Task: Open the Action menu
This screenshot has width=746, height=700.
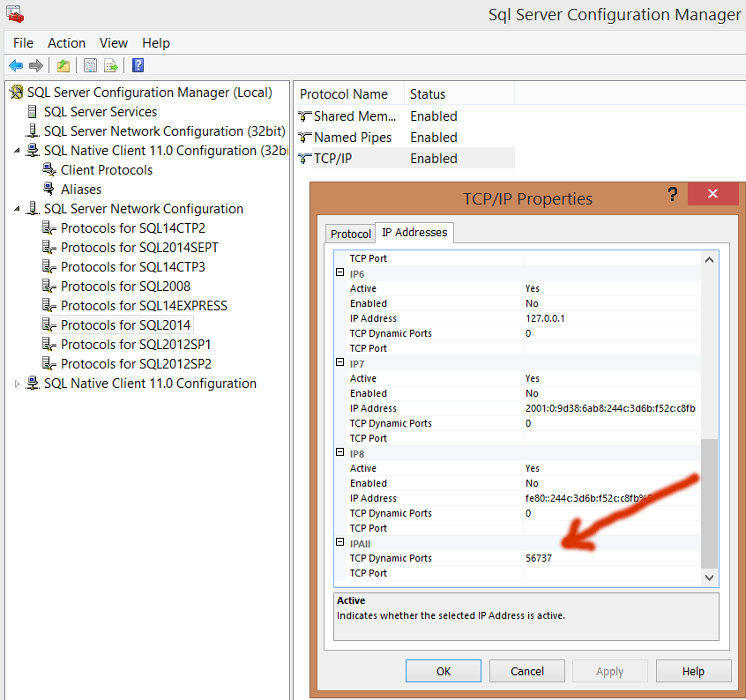Action: [x=66, y=42]
